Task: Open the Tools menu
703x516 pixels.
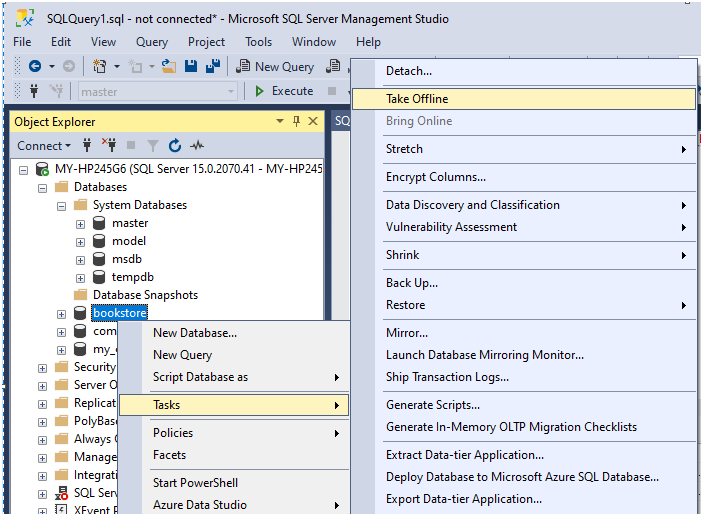Action: coord(259,42)
